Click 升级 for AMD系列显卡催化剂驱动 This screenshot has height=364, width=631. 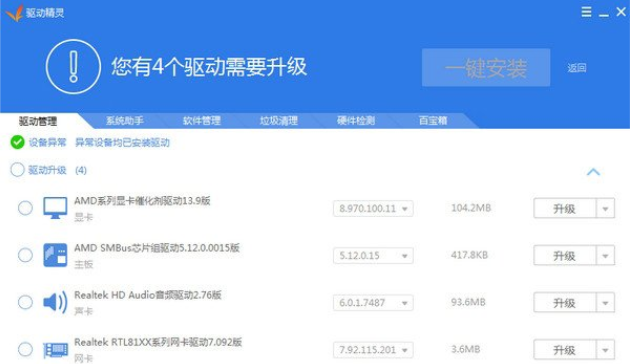pyautogui.click(x=565, y=208)
